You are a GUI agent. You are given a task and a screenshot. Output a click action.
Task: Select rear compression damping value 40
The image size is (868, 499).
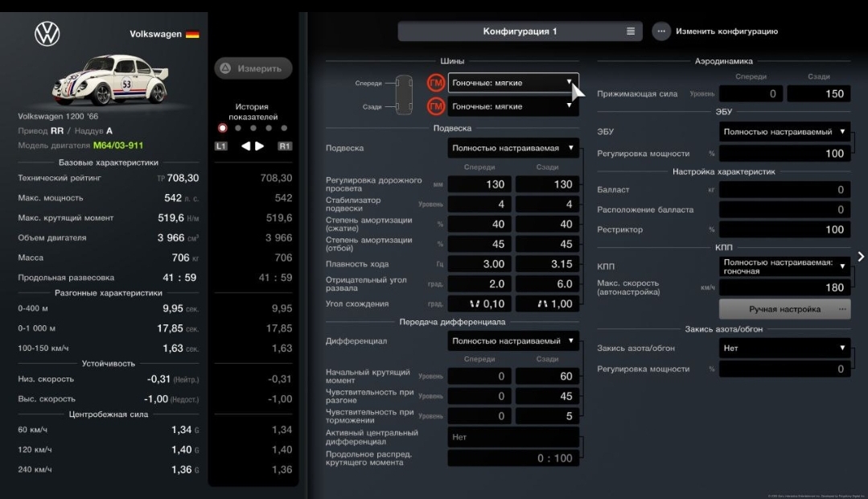pos(548,225)
